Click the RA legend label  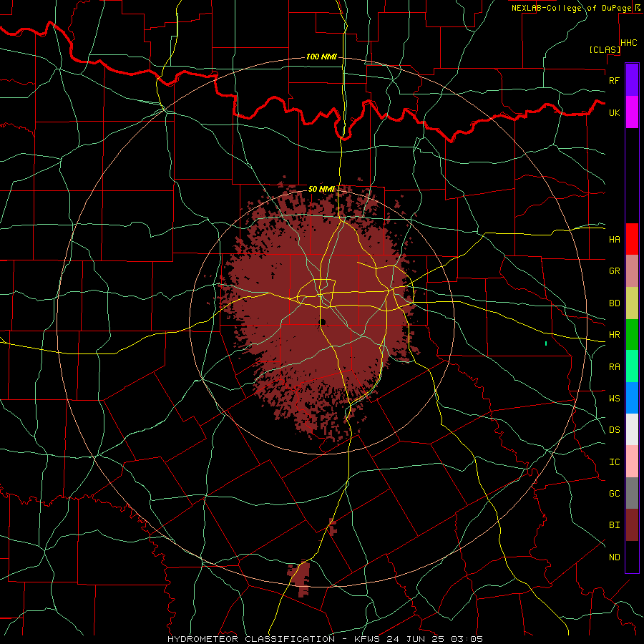tap(614, 367)
